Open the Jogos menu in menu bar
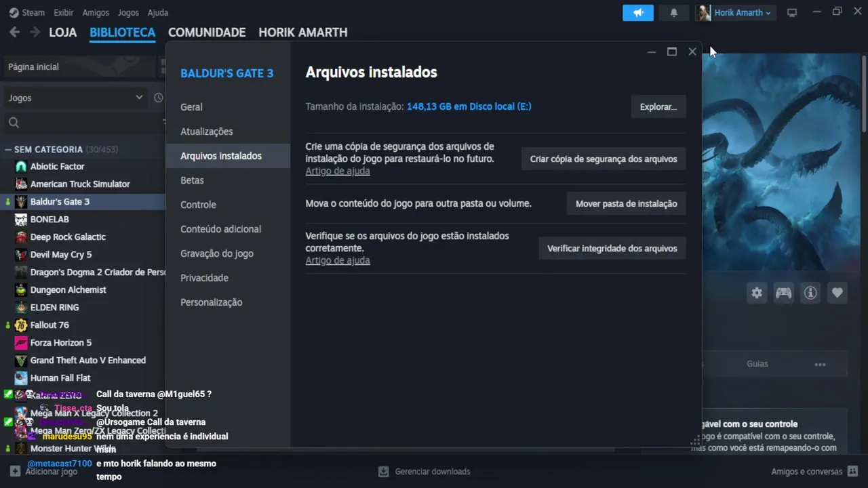Screen dimensions: 868x488 coord(128,12)
